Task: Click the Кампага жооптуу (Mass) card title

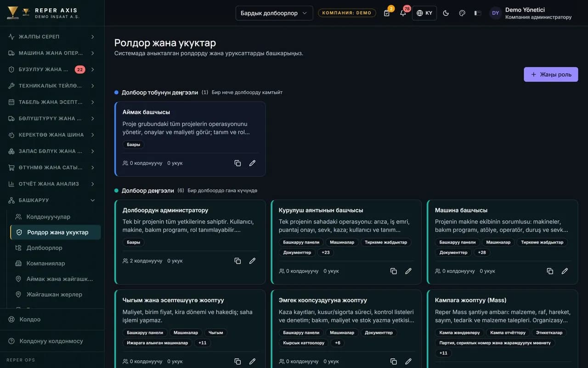Action: (x=470, y=300)
